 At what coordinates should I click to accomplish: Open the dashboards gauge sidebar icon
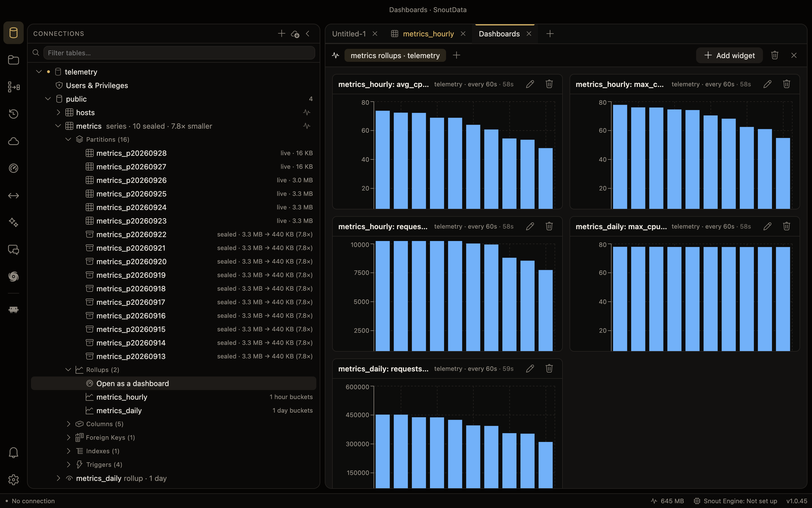(x=14, y=168)
